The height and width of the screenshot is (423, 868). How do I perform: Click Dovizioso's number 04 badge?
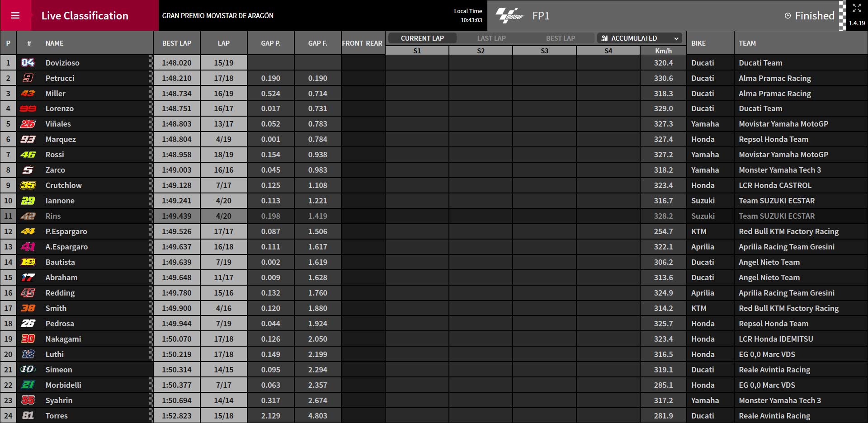pos(28,62)
